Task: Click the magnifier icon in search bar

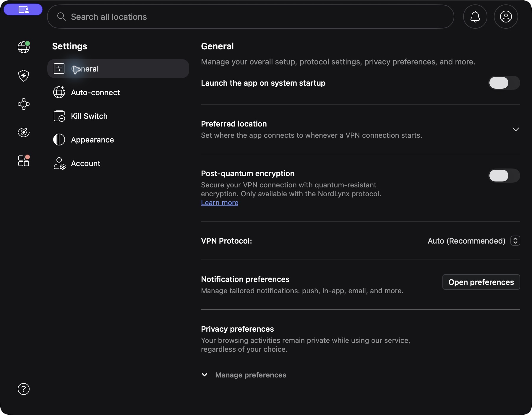Action: (x=61, y=17)
